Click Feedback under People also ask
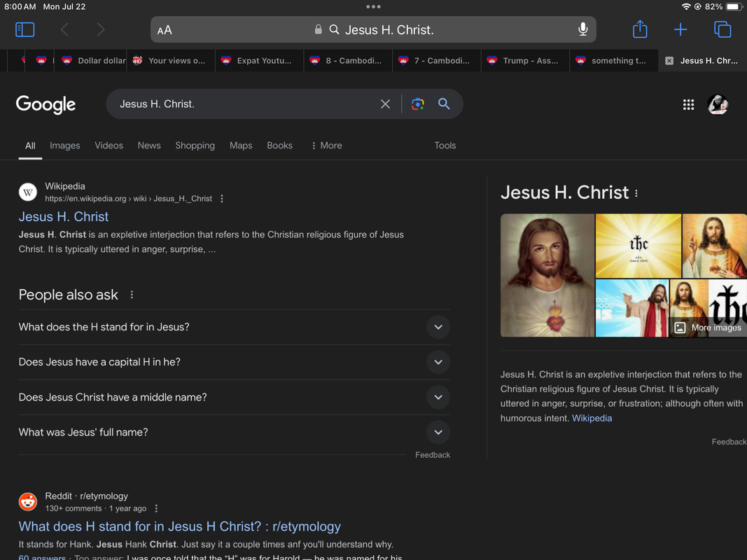The width and height of the screenshot is (747, 560). click(x=433, y=455)
